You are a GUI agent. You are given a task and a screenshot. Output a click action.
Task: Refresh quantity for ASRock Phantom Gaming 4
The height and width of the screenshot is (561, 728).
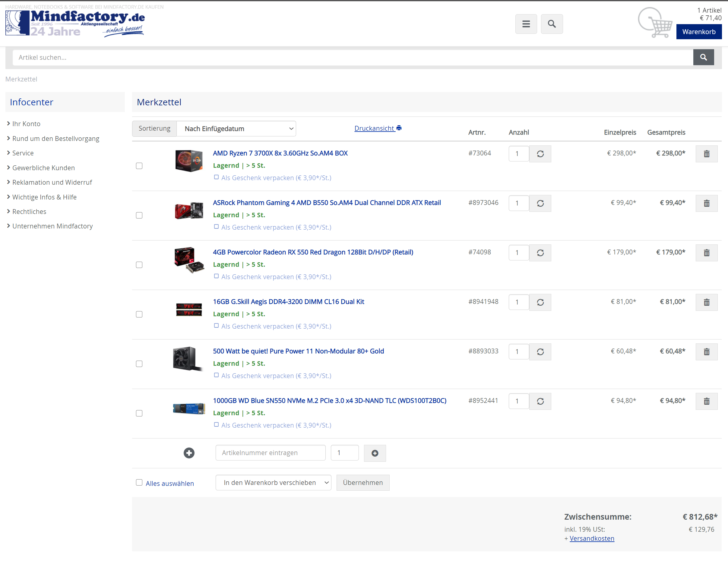click(x=540, y=203)
